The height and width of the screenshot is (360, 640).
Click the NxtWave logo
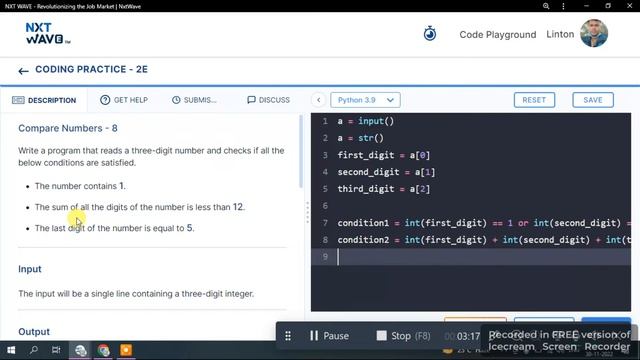point(48,33)
